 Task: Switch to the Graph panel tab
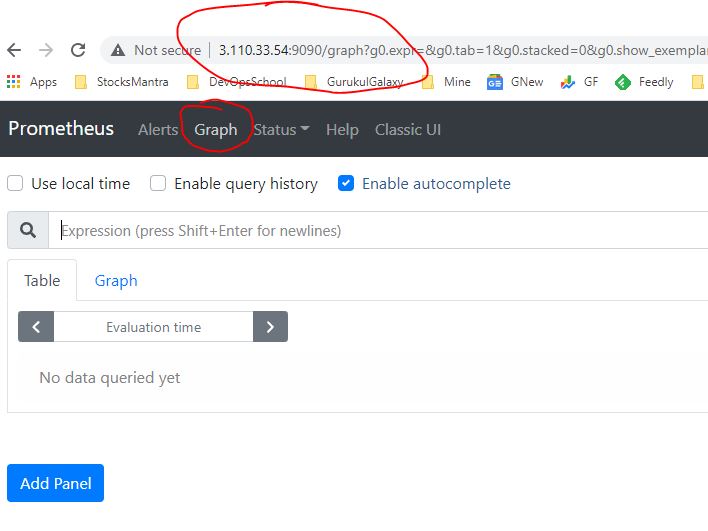116,280
